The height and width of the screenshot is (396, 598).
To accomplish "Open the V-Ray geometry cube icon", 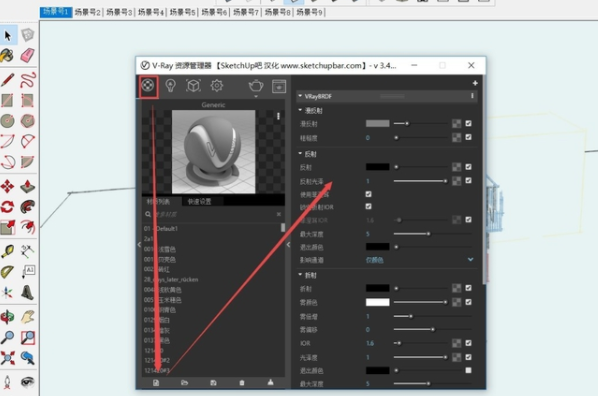I will click(193, 85).
